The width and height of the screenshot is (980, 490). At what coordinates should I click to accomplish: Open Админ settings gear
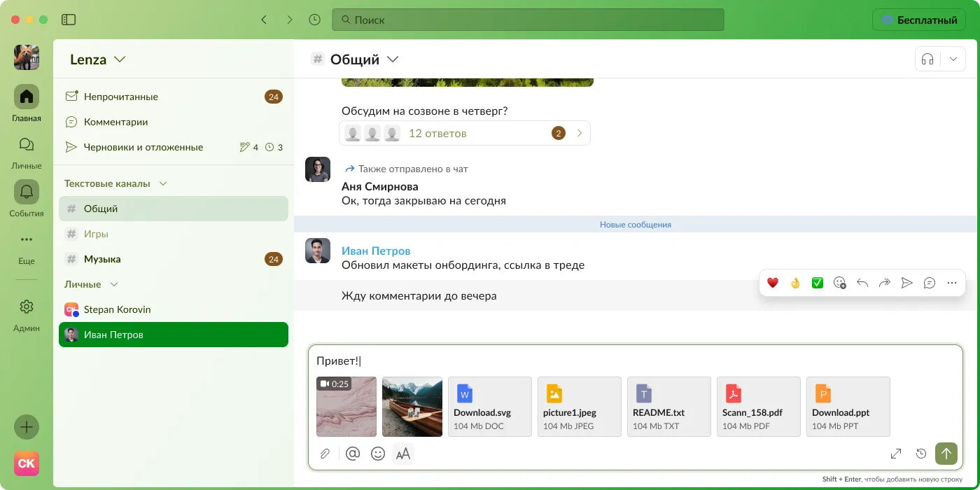pos(27,314)
